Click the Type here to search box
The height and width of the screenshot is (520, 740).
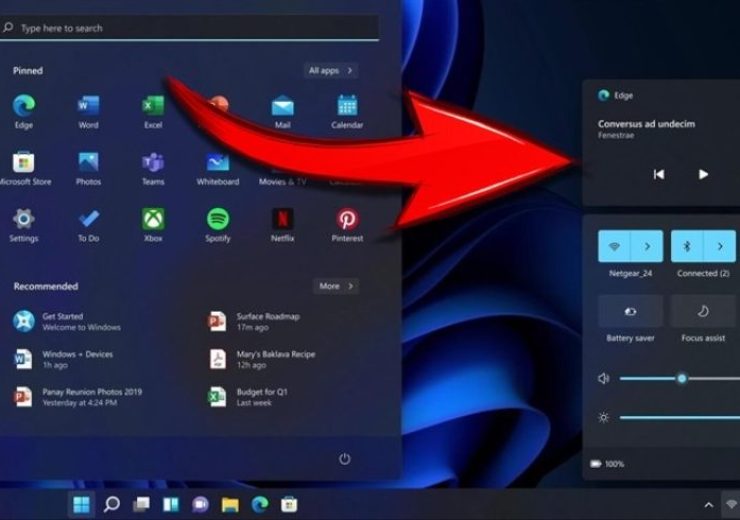click(189, 28)
